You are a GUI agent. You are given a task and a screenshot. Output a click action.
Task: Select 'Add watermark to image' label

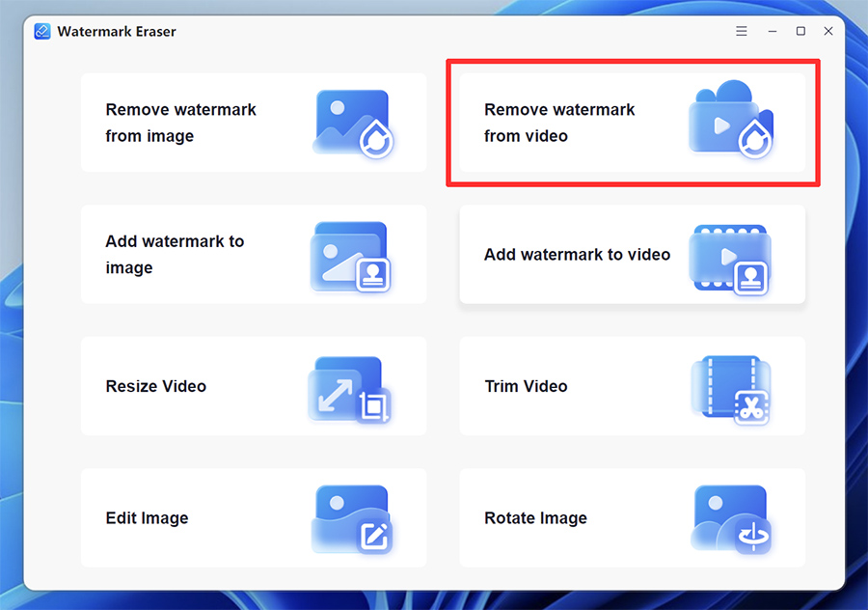[x=175, y=254]
